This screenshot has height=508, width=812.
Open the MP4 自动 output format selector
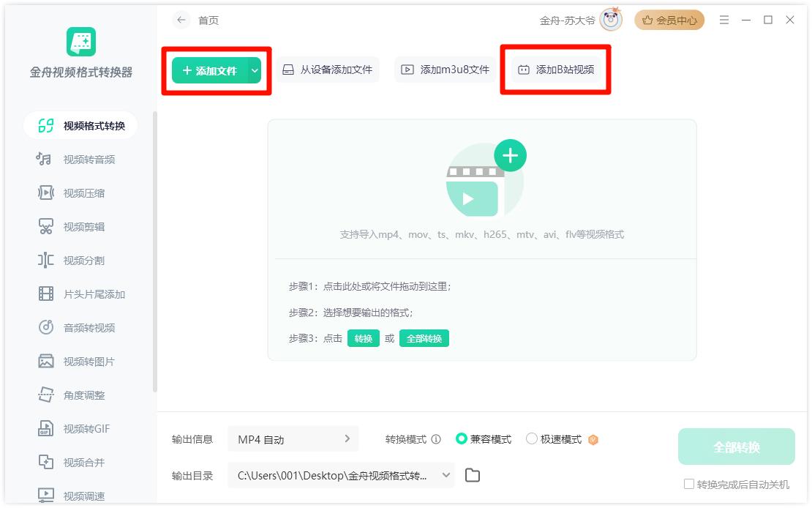[x=293, y=439]
